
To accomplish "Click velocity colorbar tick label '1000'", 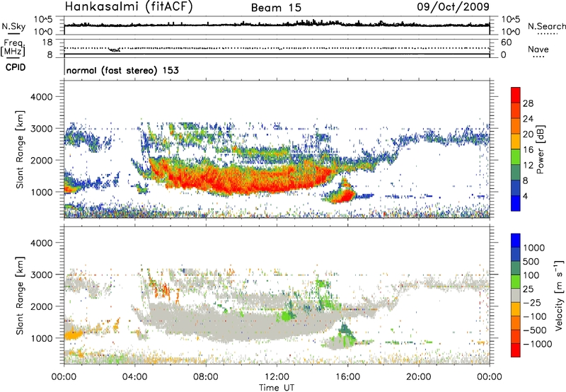I will (x=533, y=248).
